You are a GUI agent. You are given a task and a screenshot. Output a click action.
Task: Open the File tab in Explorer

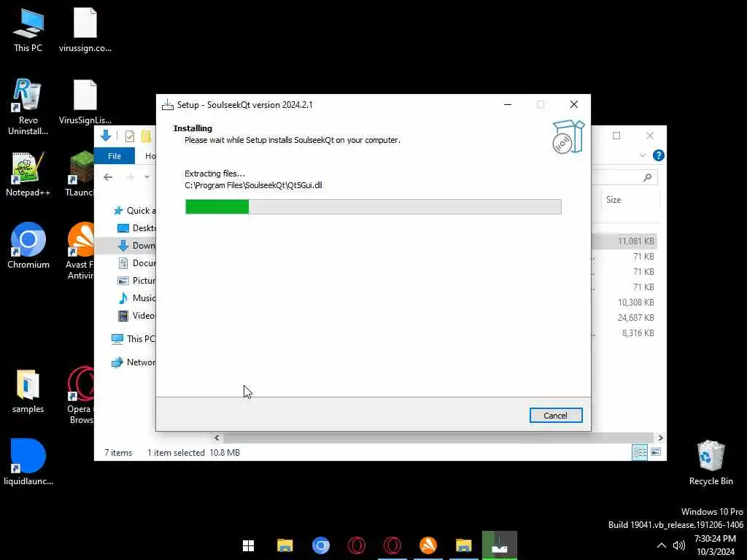tap(115, 156)
